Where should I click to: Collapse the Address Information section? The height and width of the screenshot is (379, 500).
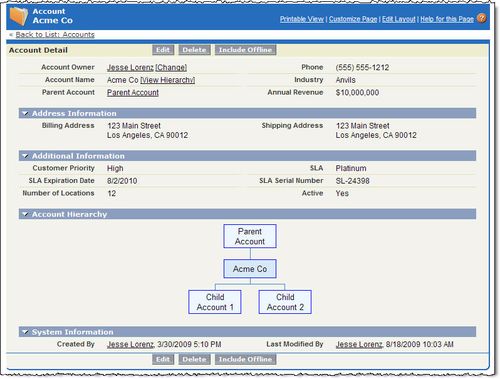pos(25,113)
